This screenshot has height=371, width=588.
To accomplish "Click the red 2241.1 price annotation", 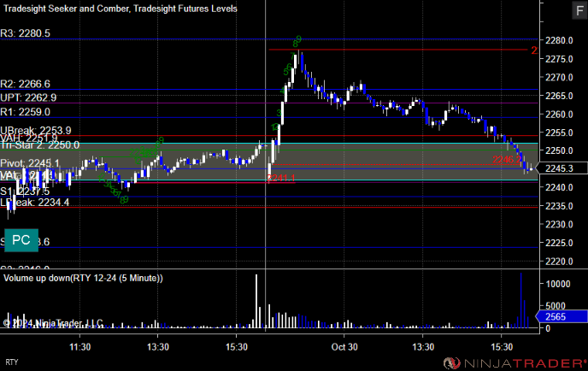I will pos(281,178).
